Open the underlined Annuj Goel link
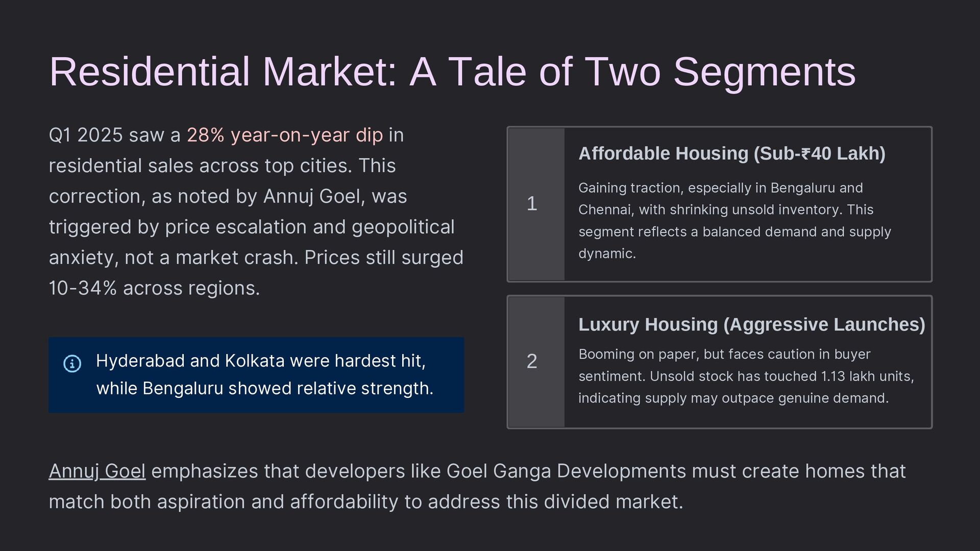 tap(97, 471)
